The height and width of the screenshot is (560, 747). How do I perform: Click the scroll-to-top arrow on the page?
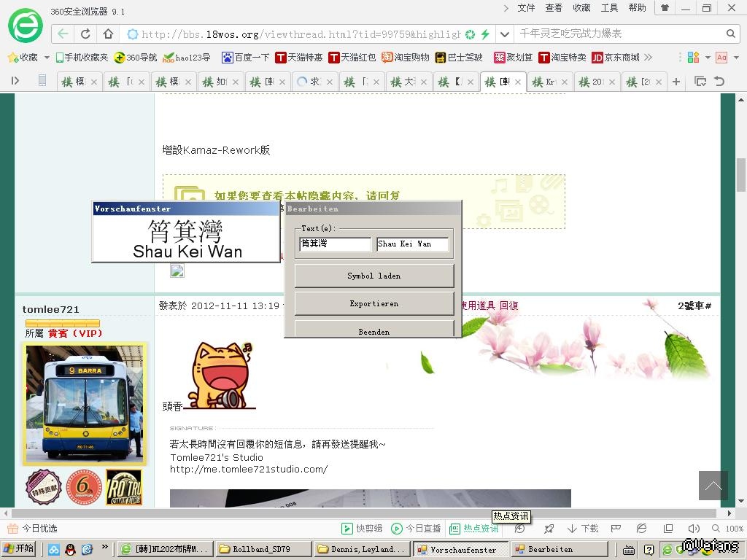(713, 486)
